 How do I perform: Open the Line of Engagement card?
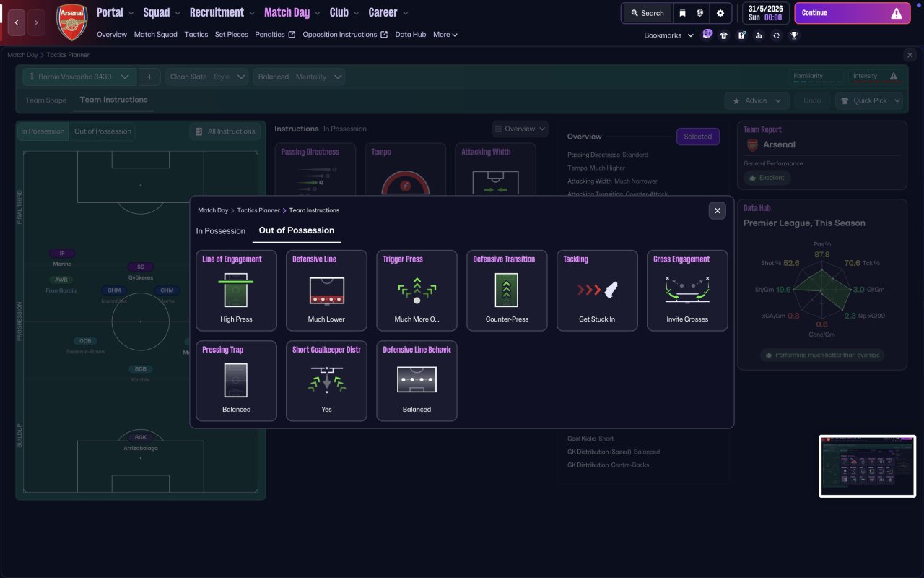236,290
